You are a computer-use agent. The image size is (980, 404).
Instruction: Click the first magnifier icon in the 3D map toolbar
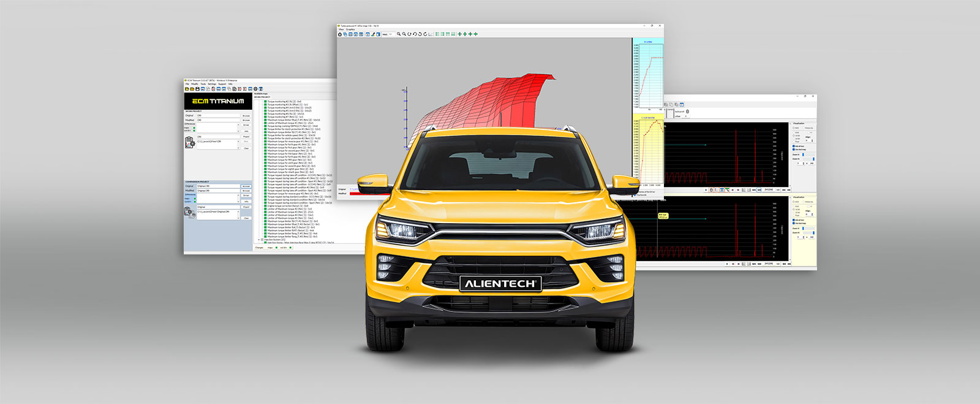[399, 34]
